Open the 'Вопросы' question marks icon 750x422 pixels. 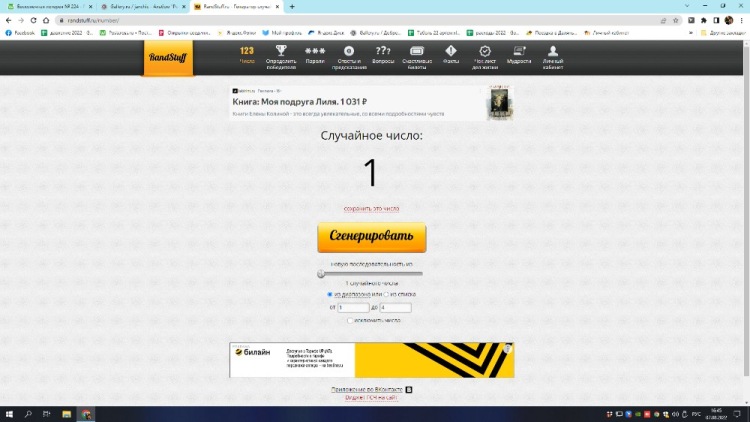pyautogui.click(x=383, y=51)
